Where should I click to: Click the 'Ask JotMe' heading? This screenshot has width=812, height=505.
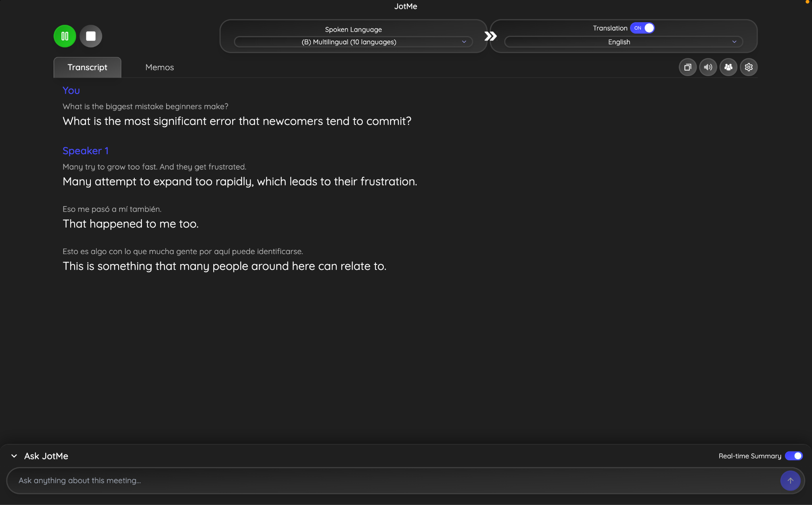(46, 456)
